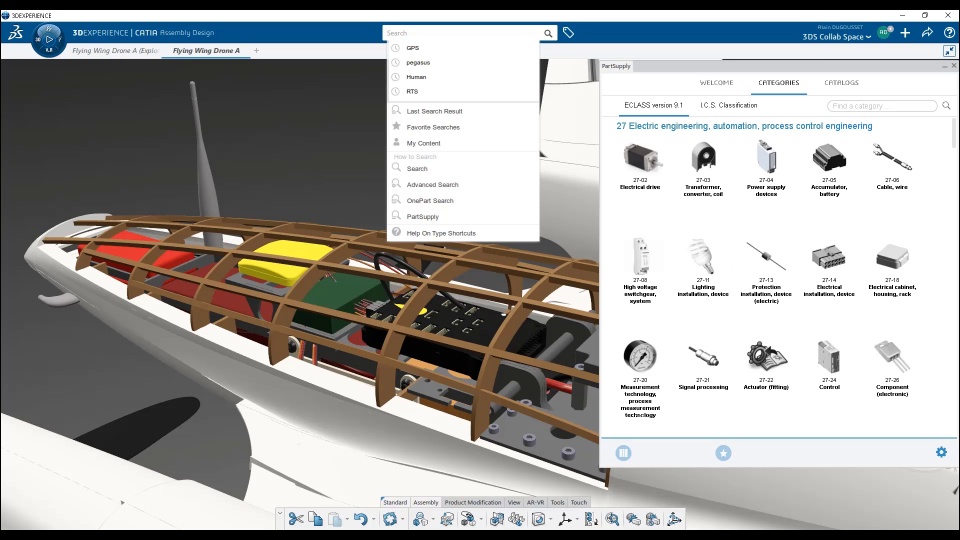Viewport: 960px width, 540px height.
Task: Click the user avatar icon
Action: [883, 32]
